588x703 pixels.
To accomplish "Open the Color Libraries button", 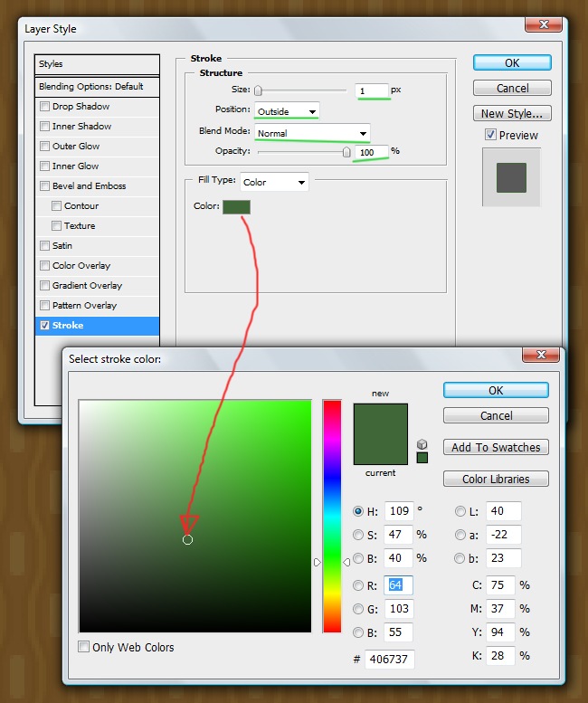I will 496,479.
